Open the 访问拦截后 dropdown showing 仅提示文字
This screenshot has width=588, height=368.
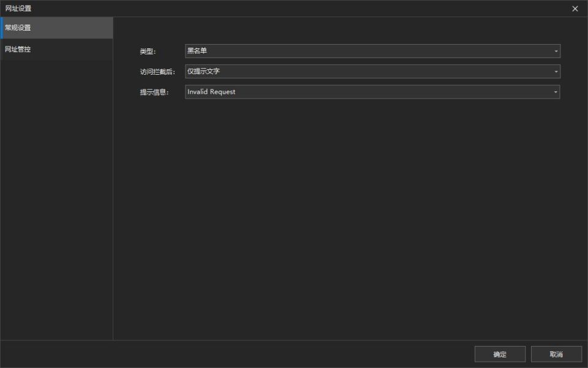pyautogui.click(x=372, y=71)
